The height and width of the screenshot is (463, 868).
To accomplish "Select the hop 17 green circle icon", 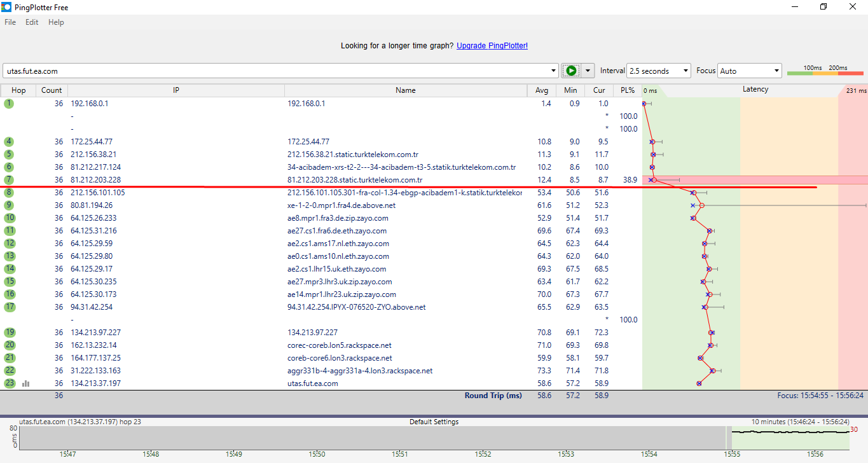I will [x=9, y=307].
